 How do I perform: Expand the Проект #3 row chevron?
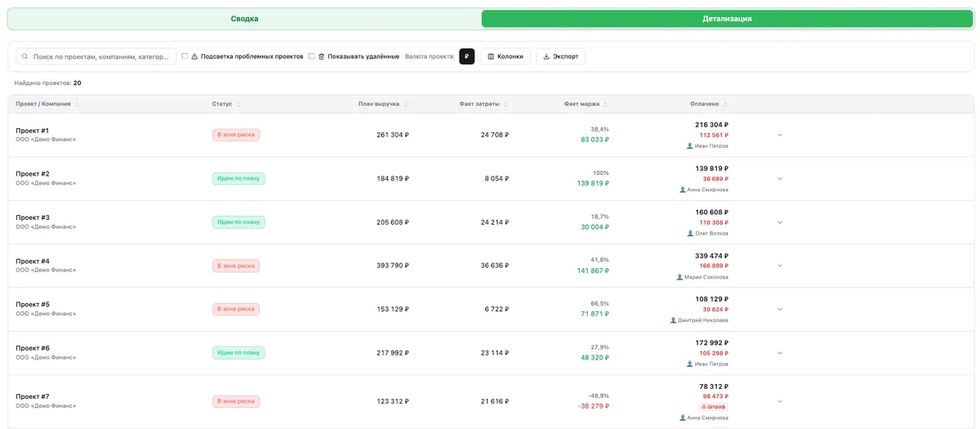click(780, 222)
